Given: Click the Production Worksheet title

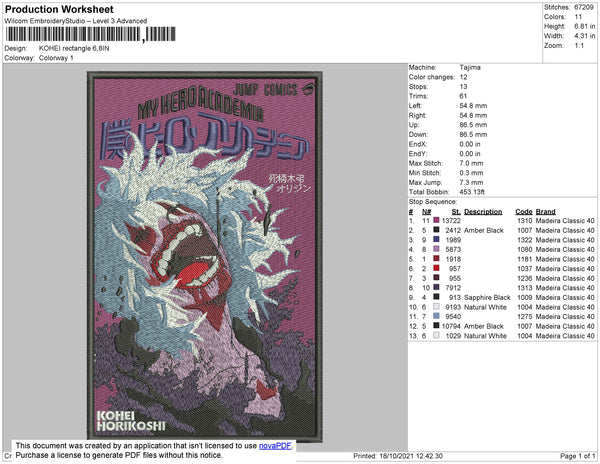Looking at the screenshot, I should click(x=59, y=9).
